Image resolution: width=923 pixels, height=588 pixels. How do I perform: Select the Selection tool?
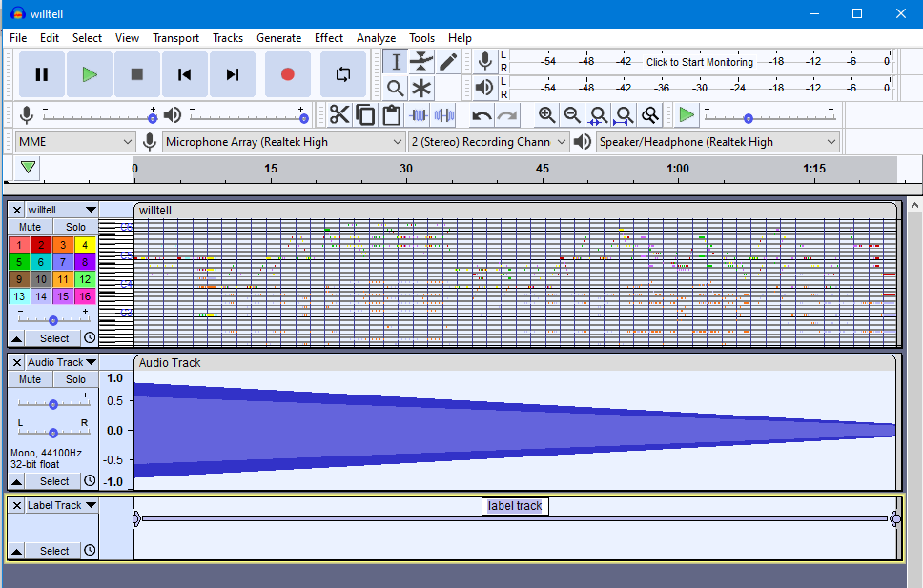[396, 63]
